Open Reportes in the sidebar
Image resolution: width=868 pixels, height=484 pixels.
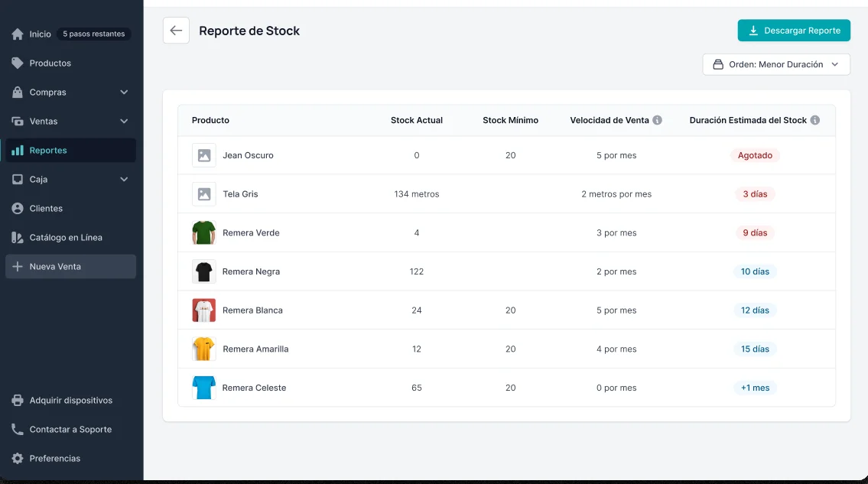(71, 150)
